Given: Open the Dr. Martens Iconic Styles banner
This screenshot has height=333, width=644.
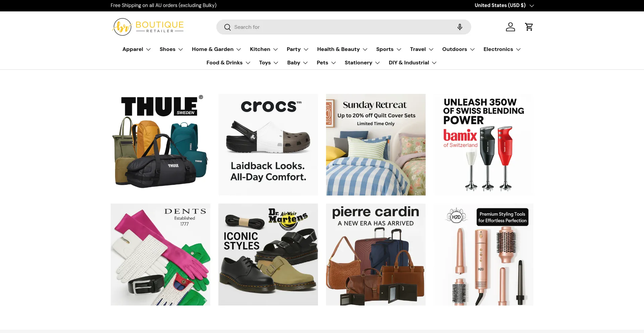Looking at the screenshot, I should click(268, 255).
